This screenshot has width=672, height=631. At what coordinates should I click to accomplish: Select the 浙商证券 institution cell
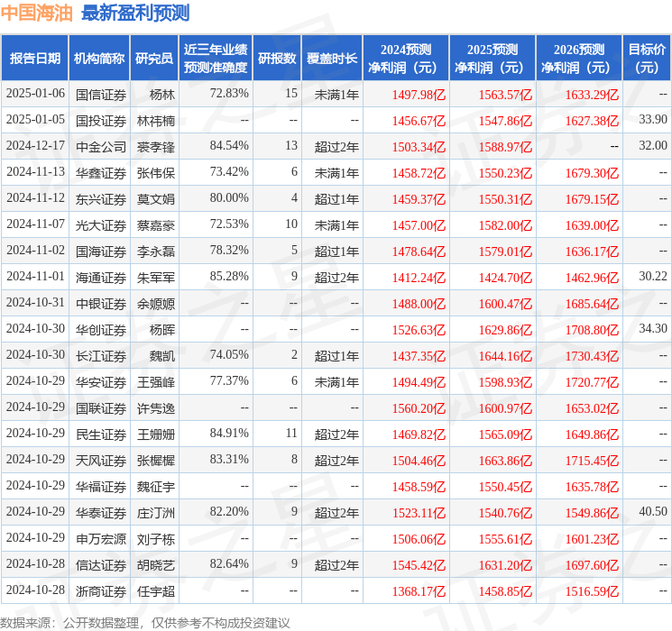[x=101, y=590]
